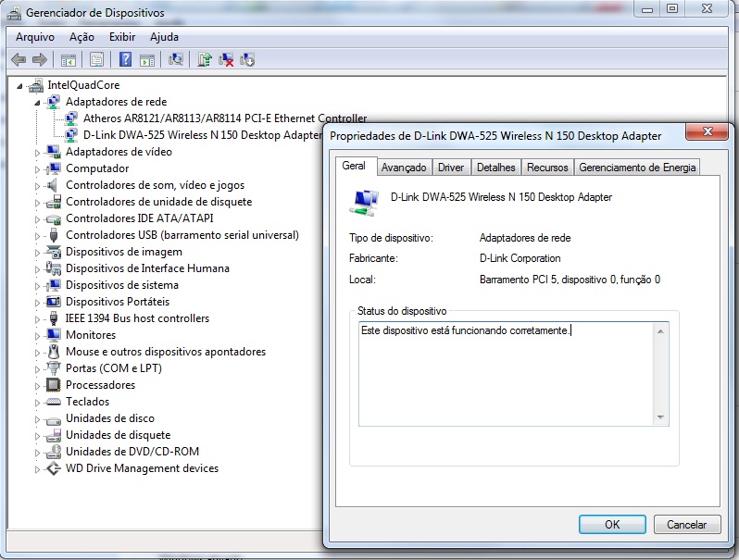Click the OK button
The height and width of the screenshot is (560, 739).
coord(612,524)
